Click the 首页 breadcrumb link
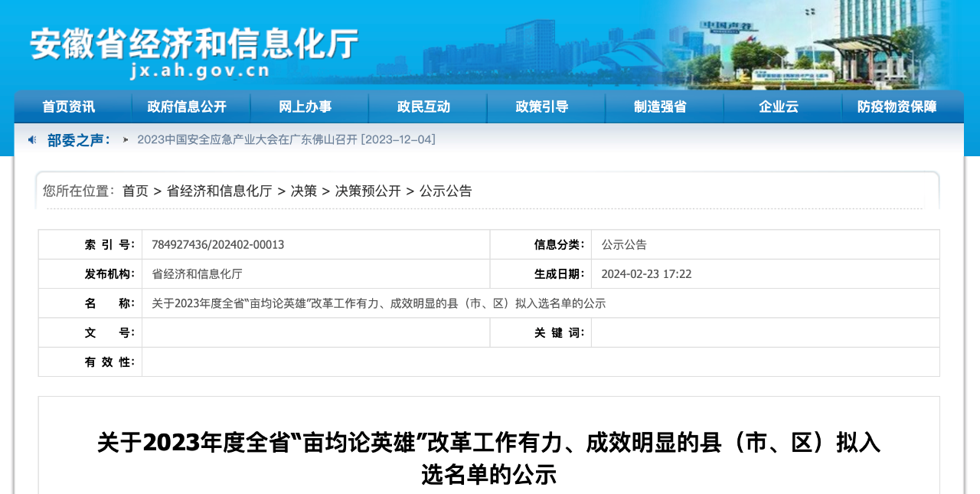The height and width of the screenshot is (494, 980). point(136,191)
